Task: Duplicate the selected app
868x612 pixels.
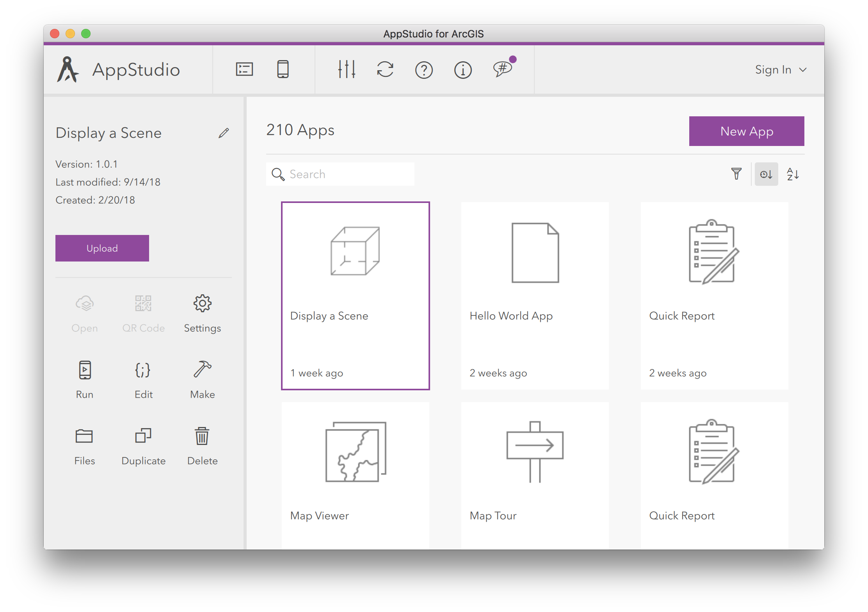Action: coord(143,436)
